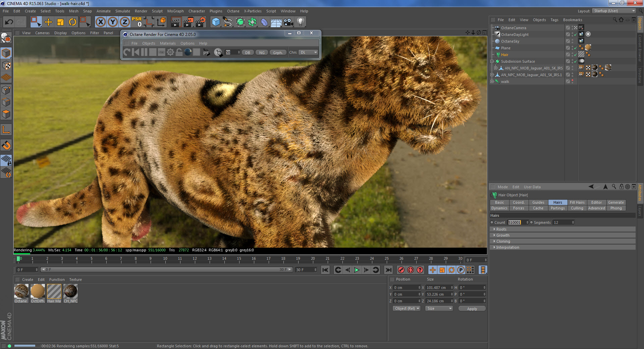Disable the Plane object green checkmark
This screenshot has height=349, width=644.
tap(576, 48)
